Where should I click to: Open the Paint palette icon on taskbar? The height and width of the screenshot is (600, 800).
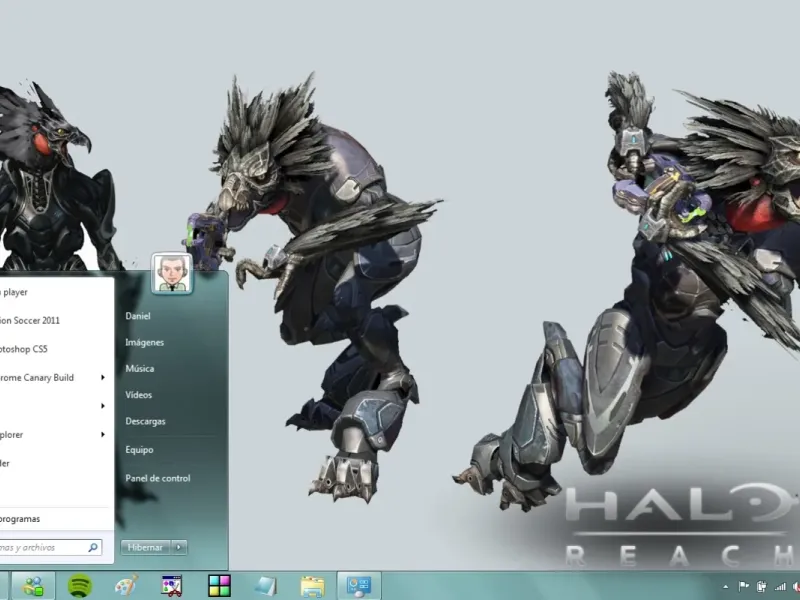126,586
